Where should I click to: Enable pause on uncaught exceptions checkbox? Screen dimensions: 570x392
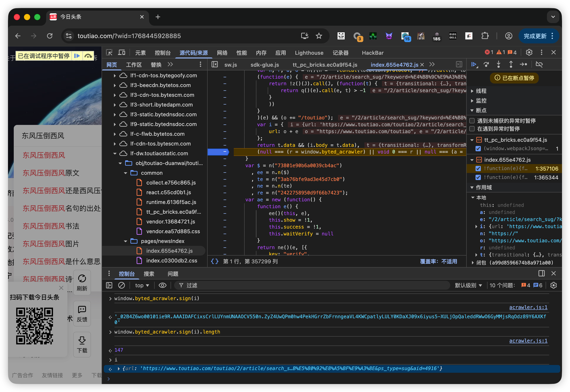(472, 121)
